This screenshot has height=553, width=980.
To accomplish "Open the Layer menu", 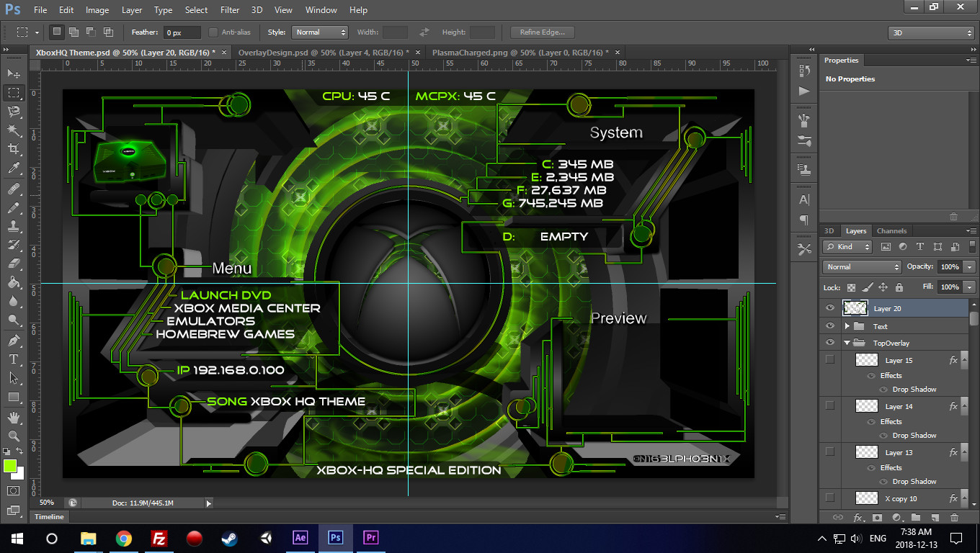I will tap(132, 10).
